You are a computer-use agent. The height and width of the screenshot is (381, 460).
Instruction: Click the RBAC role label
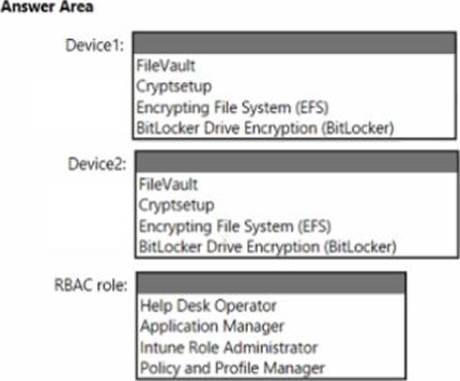pos(91,285)
